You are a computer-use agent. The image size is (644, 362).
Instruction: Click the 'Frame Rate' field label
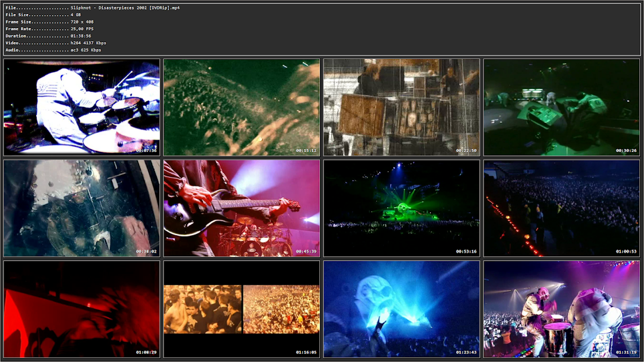tap(19, 29)
